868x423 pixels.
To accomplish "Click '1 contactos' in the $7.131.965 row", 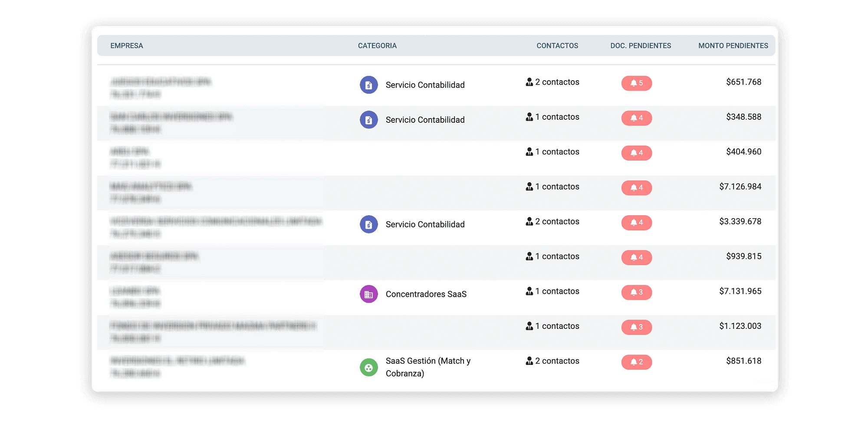I will coord(557,291).
